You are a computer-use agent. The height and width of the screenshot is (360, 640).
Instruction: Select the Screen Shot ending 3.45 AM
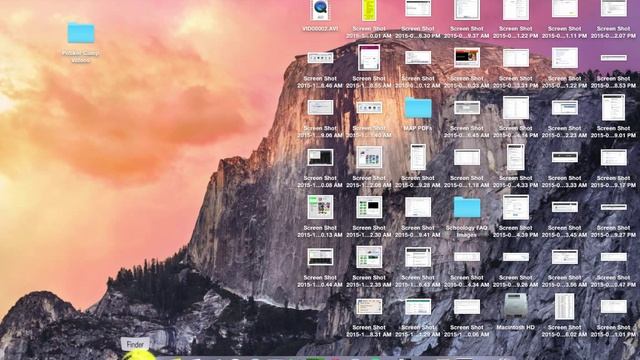tap(565, 207)
